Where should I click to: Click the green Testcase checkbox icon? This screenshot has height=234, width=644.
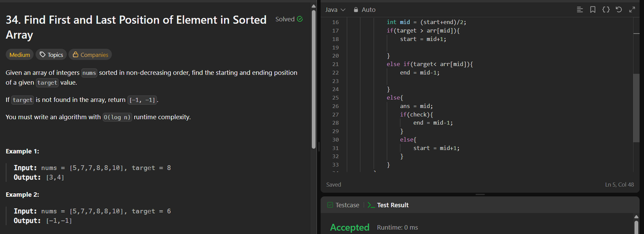(x=330, y=205)
